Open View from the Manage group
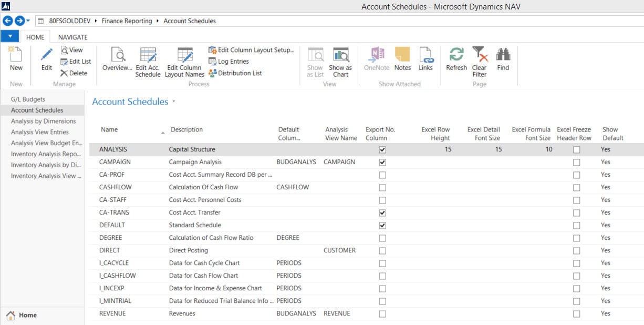 click(71, 50)
